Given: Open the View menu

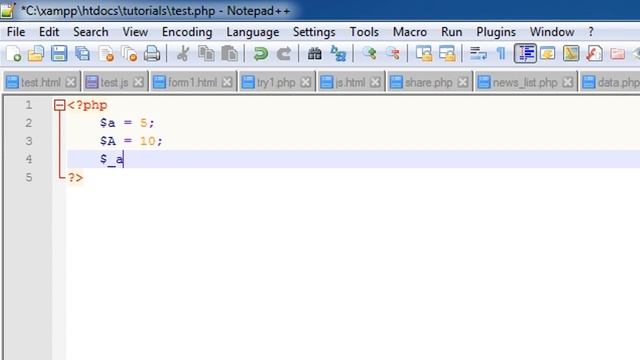Looking at the screenshot, I should tap(135, 32).
